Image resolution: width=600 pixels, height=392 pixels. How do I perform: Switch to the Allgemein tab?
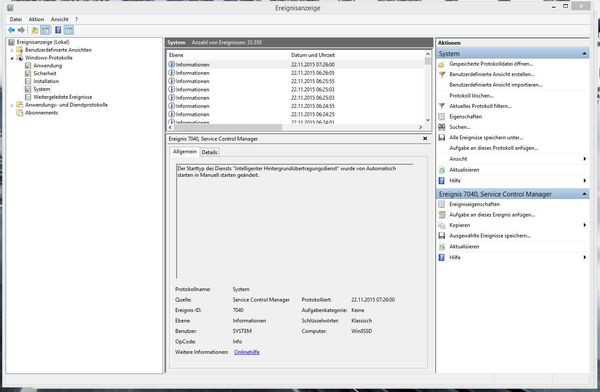pos(185,152)
